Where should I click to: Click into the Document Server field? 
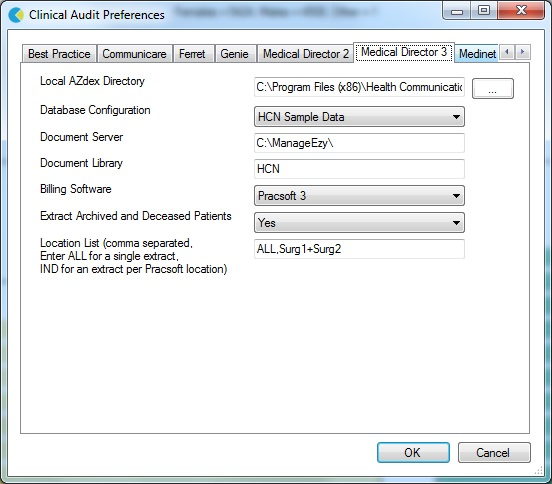point(359,143)
